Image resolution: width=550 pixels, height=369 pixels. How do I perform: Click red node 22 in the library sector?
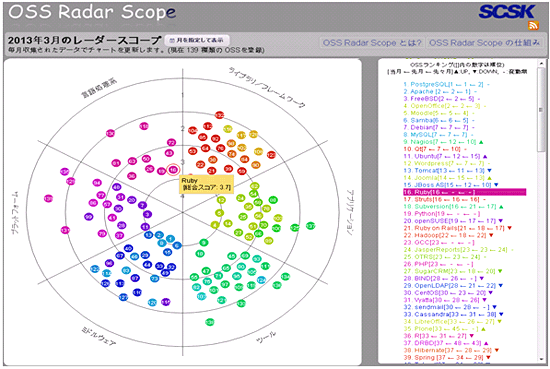point(200,165)
